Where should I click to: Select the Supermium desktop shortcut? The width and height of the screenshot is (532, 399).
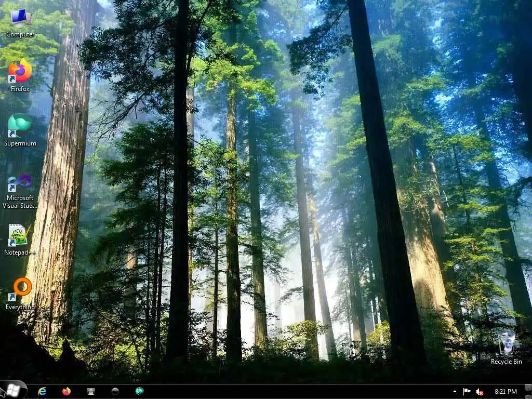[x=20, y=130]
